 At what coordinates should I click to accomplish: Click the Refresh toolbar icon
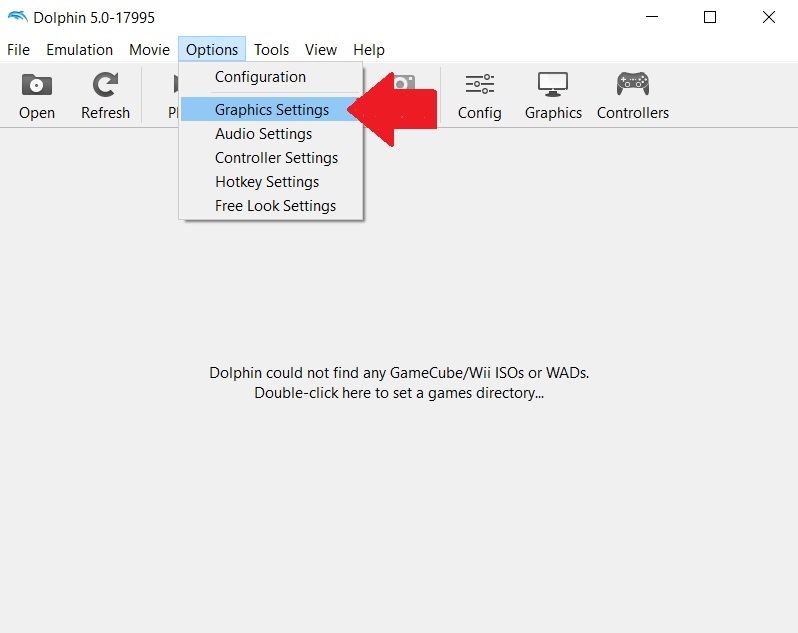(x=105, y=86)
